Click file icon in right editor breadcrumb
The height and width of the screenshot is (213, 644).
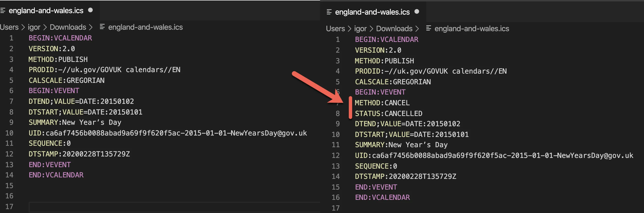click(428, 28)
